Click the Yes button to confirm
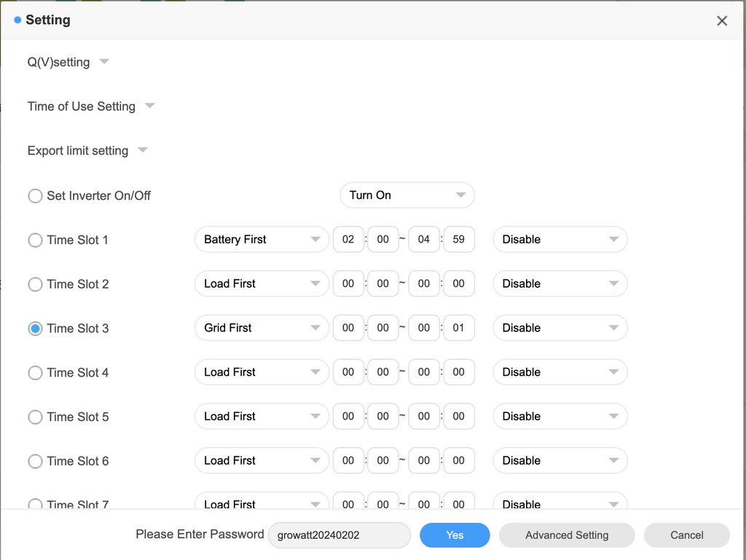 point(455,535)
